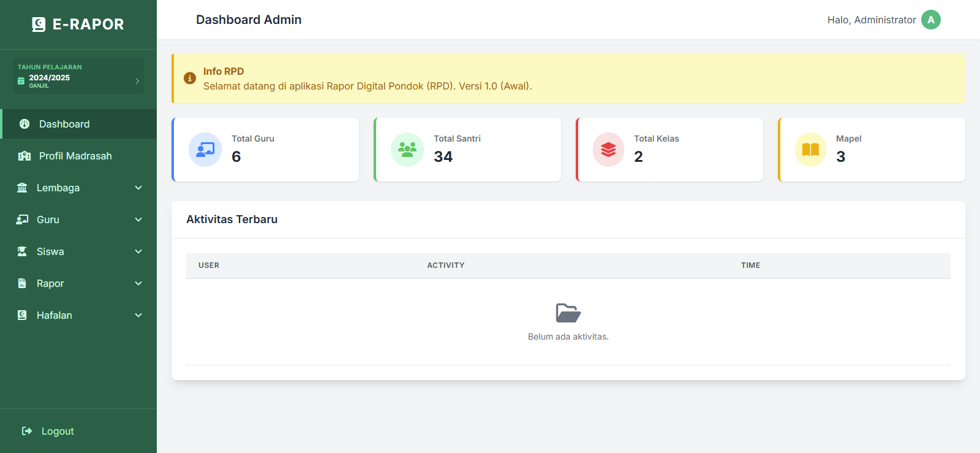
Task: Expand the Siswa submenu chevron
Action: [138, 251]
